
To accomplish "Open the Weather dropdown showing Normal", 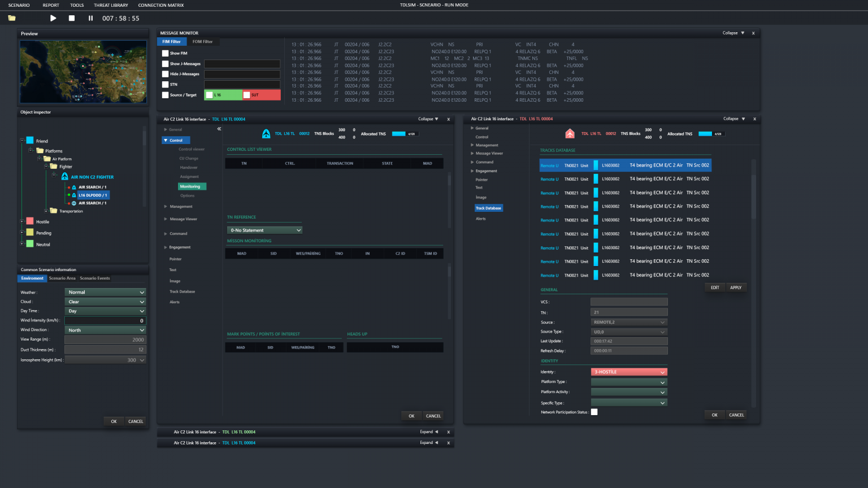I will pos(105,292).
